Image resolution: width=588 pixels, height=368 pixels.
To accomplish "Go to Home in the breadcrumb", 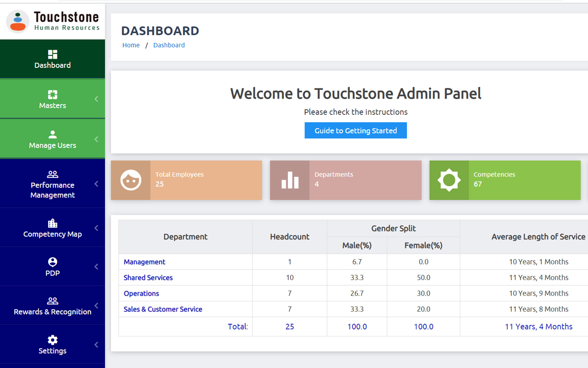I will point(131,45).
